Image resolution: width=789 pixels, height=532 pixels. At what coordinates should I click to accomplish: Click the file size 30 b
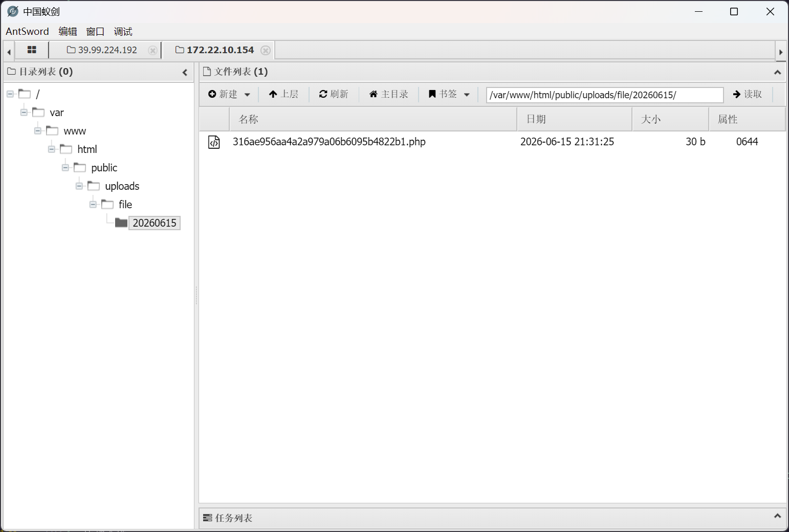695,142
